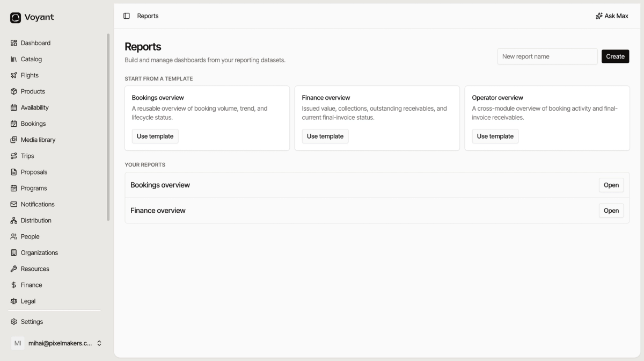The width and height of the screenshot is (644, 361).
Task: Click the Bookings overview row name
Action: point(160,185)
